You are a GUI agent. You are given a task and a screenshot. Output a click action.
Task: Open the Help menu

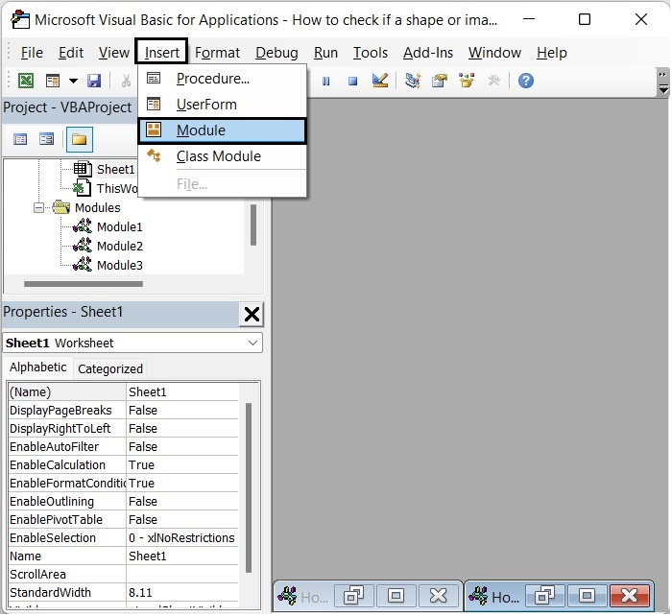tap(552, 52)
